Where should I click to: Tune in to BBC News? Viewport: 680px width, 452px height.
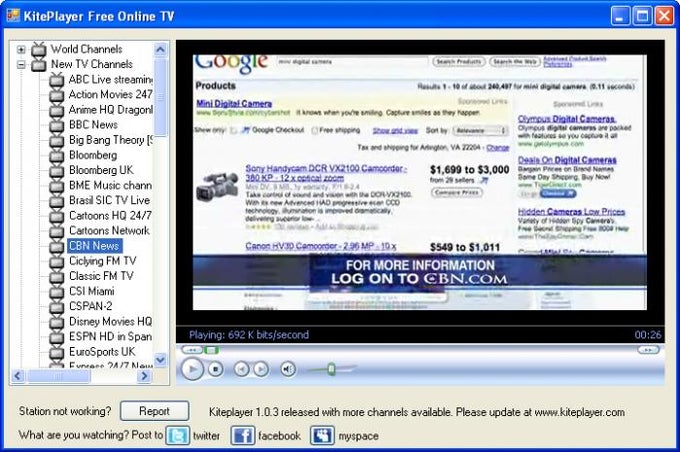click(93, 125)
